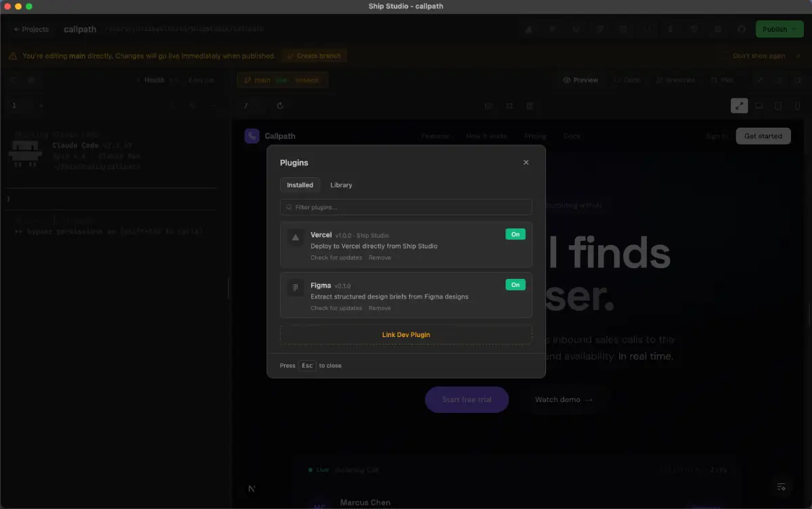Click Sign in on the Callpath page

717,136
